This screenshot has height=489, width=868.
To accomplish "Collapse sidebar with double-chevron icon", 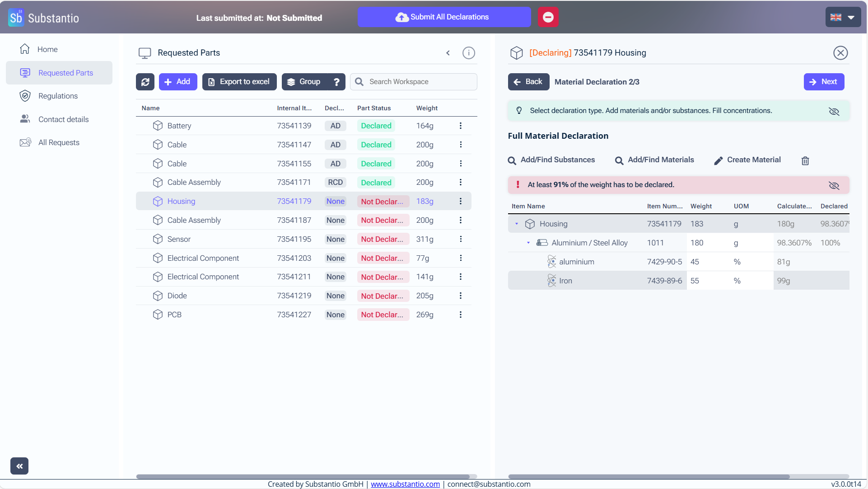I will [19, 466].
